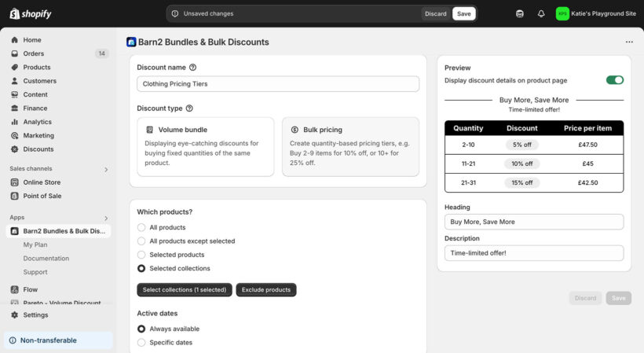Viewport: 644px width, 353px height.
Task: Open the three-dot menu for Barn2 app
Action: tap(628, 42)
